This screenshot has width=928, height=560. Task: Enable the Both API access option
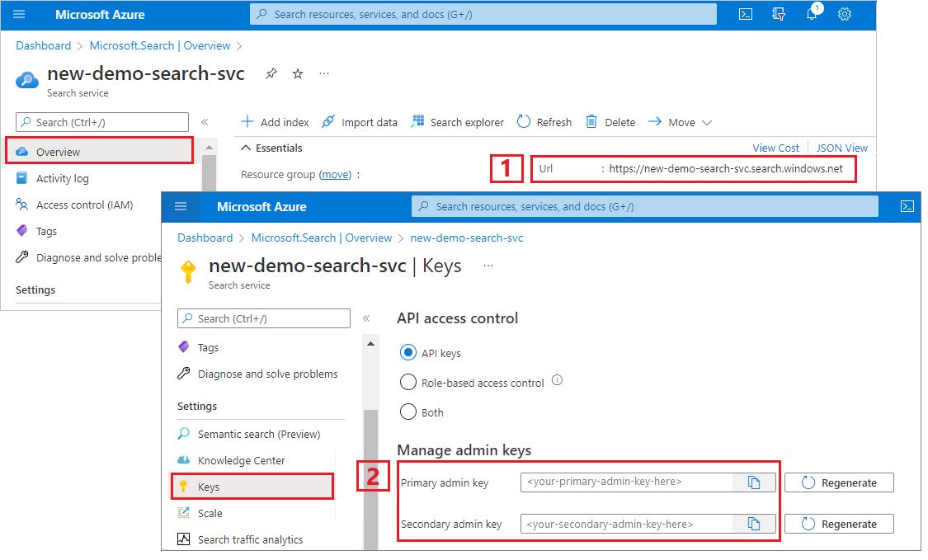click(x=407, y=412)
